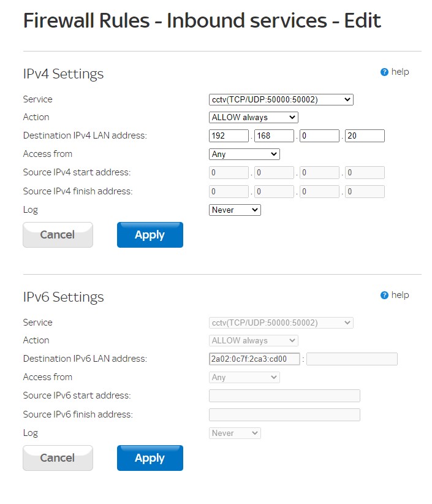Click the Source IPv6 start address field
The width and height of the screenshot is (432, 504).
[x=284, y=396]
